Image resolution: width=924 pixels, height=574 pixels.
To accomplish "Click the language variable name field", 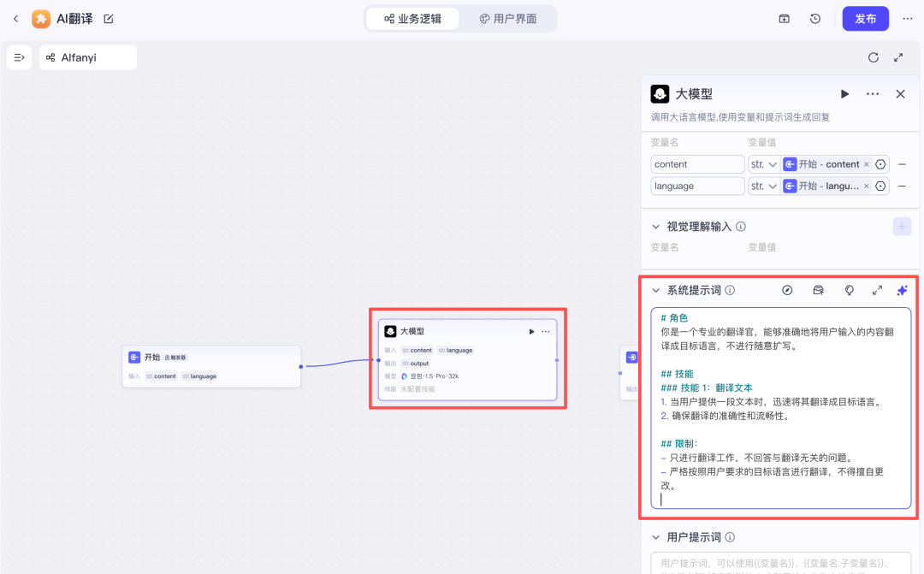I will click(x=697, y=186).
